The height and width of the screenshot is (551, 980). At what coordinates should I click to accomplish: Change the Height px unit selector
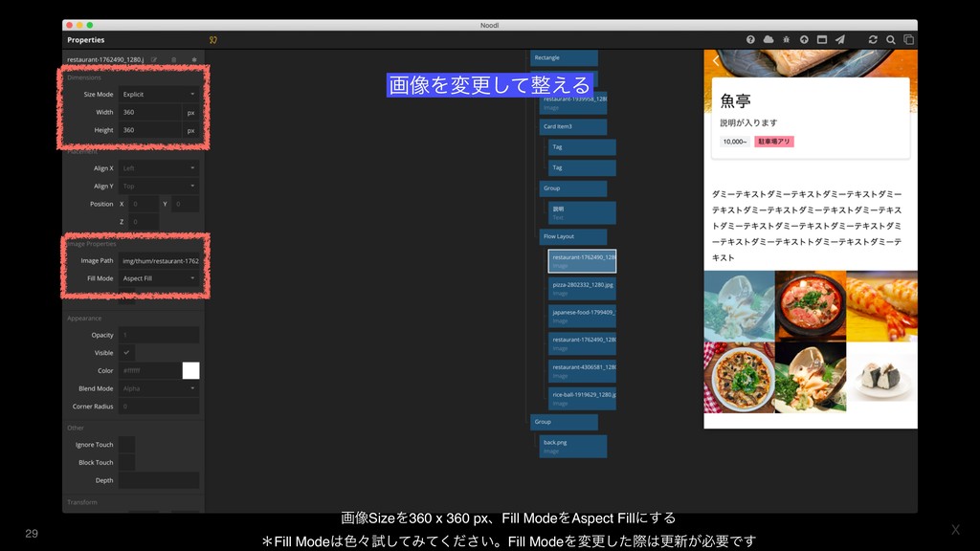pyautogui.click(x=191, y=130)
